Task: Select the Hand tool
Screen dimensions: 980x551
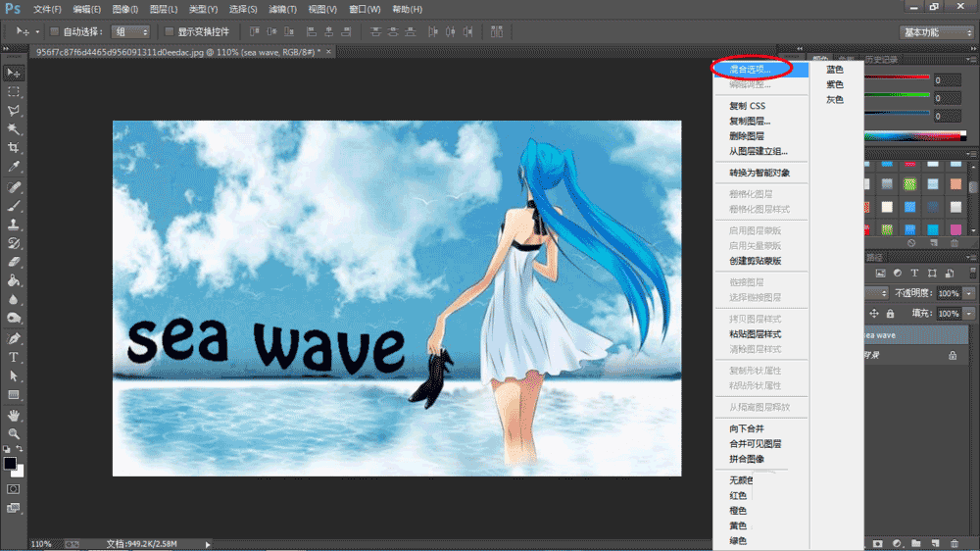Action: point(14,414)
